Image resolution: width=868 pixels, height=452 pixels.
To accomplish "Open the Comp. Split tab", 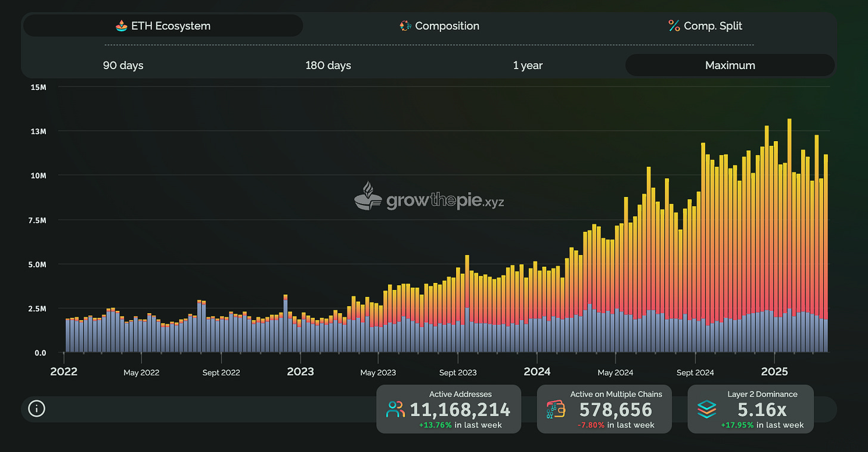I will tap(705, 26).
